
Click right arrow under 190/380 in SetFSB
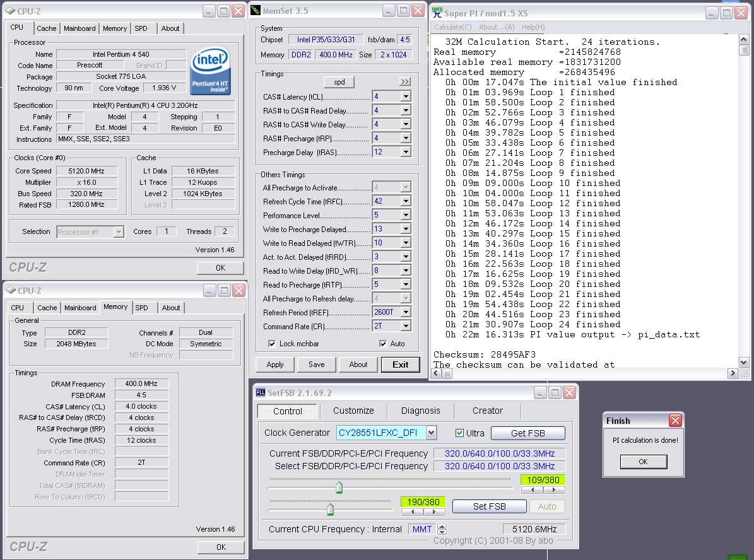click(x=433, y=512)
